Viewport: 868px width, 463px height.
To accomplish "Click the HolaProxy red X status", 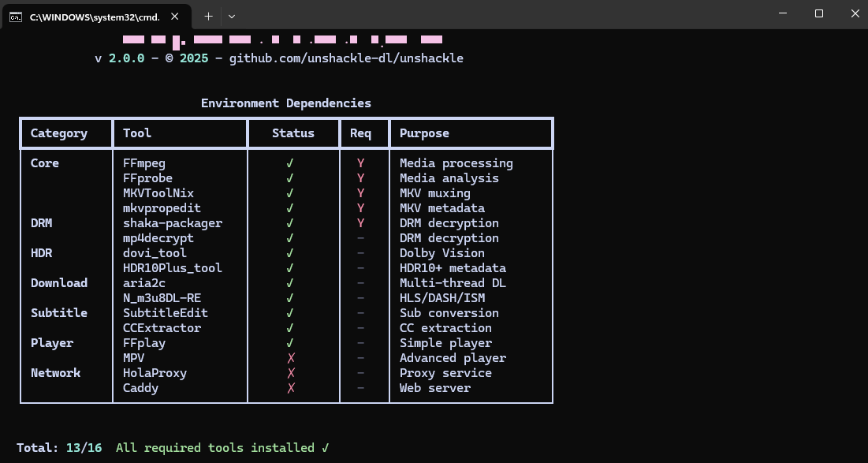I will [290, 373].
